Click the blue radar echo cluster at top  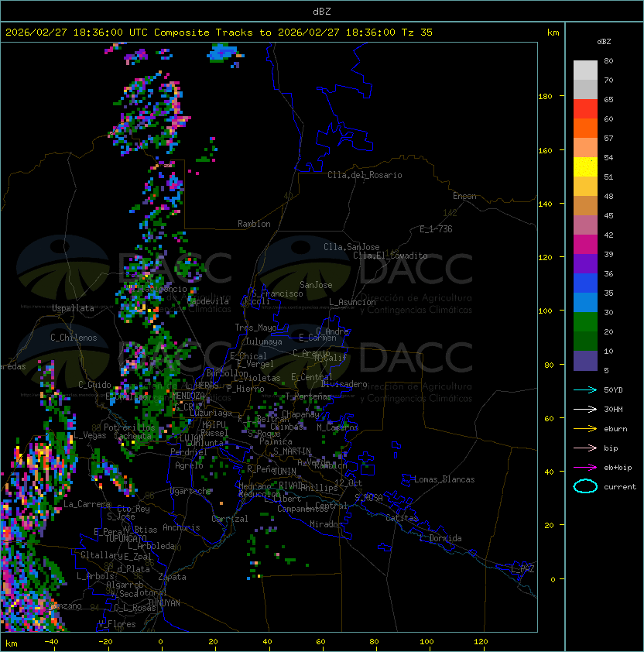(x=224, y=54)
